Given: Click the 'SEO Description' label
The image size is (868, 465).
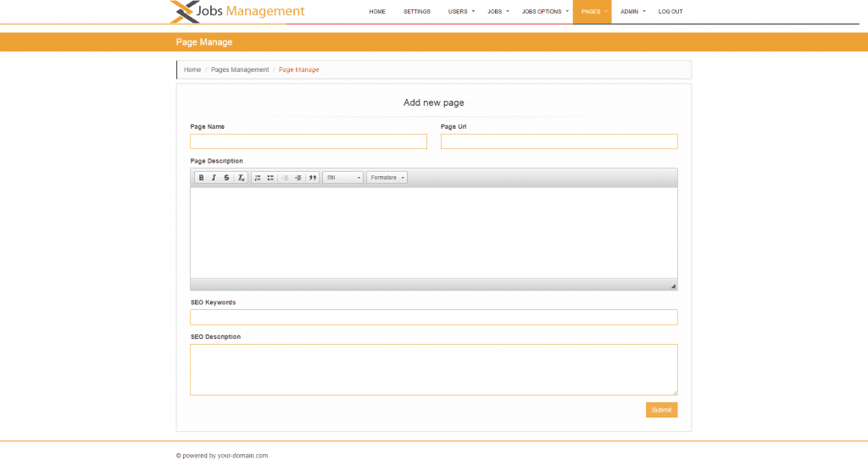Looking at the screenshot, I should pyautogui.click(x=215, y=337).
